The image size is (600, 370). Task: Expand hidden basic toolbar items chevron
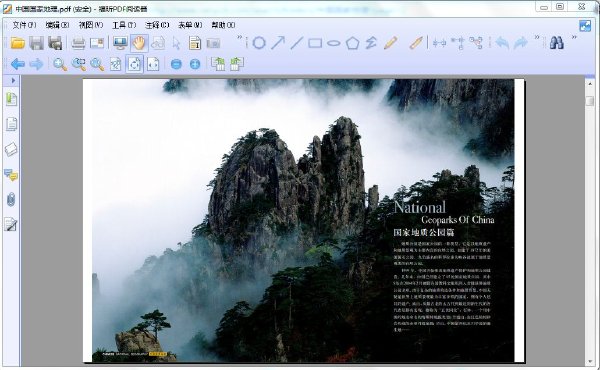240,37
